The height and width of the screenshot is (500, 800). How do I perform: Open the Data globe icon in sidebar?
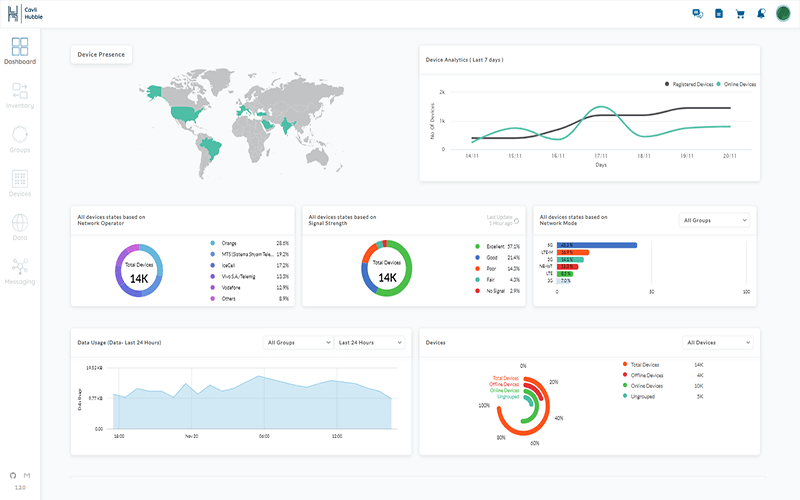[x=20, y=227]
